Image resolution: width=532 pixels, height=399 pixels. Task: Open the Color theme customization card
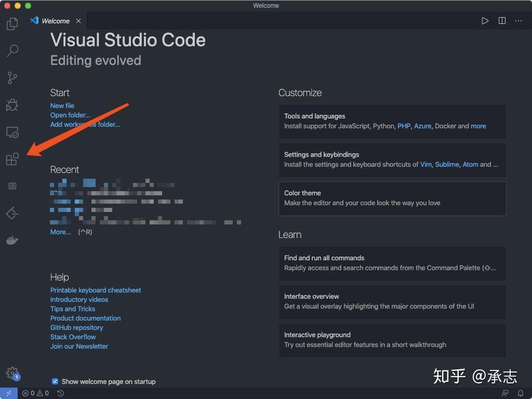(392, 198)
